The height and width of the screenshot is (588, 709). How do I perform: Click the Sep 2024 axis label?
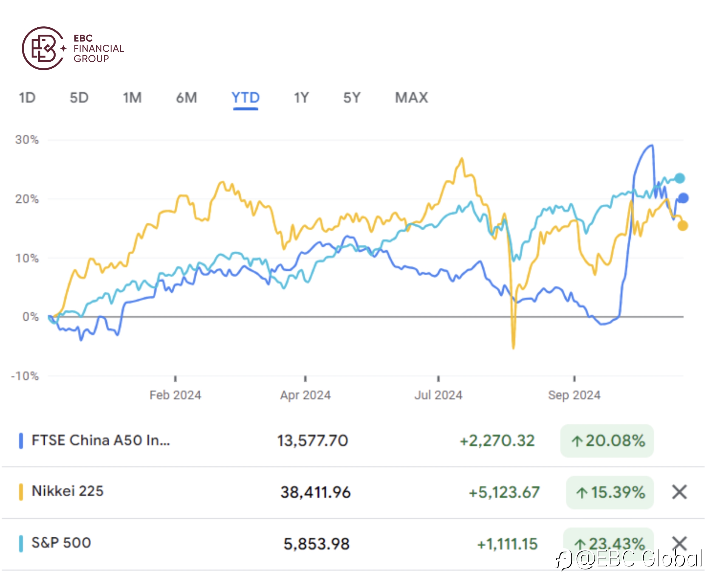point(574,395)
